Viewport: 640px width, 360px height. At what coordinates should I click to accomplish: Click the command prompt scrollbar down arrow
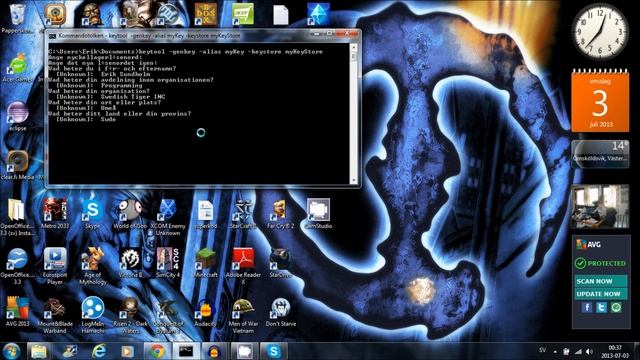[x=353, y=180]
